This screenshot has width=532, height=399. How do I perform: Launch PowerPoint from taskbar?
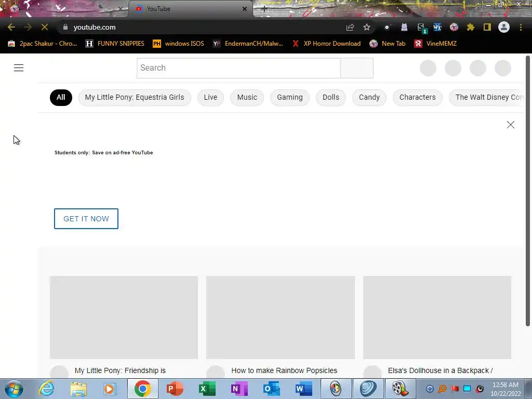[175, 389]
